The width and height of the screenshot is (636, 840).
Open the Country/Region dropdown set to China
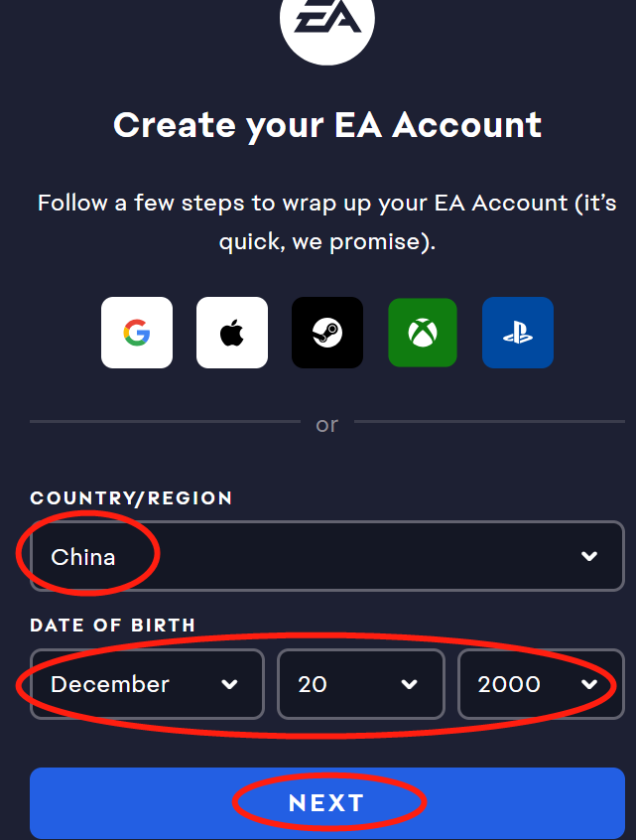pos(327,556)
